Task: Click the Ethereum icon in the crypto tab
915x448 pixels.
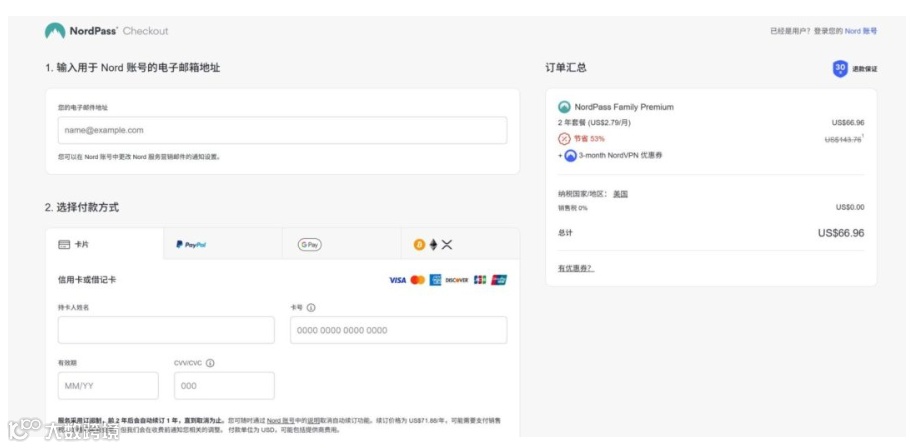Action: [434, 245]
